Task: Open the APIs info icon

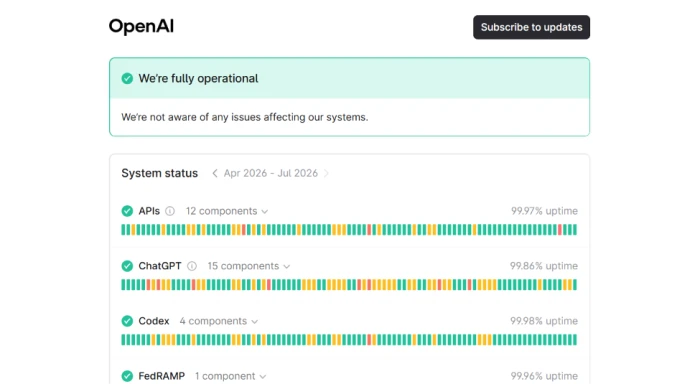Action: click(170, 211)
